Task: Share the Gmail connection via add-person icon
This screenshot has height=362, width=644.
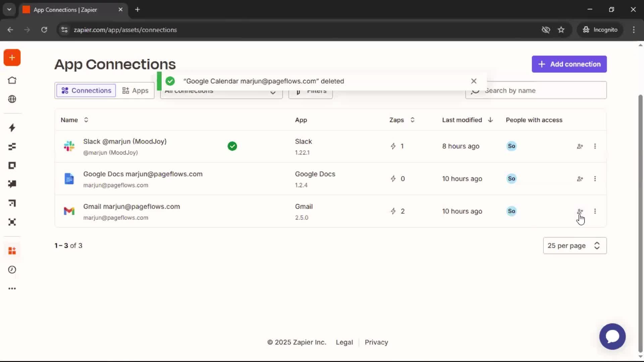Action: tap(580, 211)
